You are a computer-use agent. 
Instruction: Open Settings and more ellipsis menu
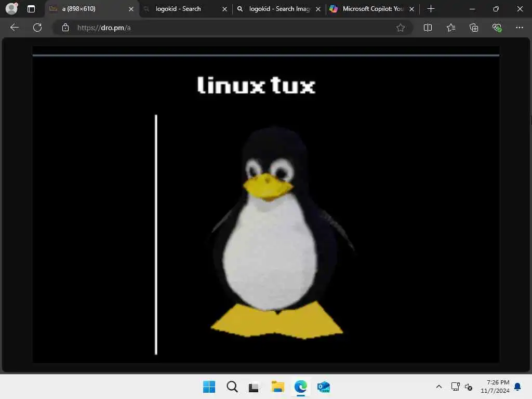(520, 28)
